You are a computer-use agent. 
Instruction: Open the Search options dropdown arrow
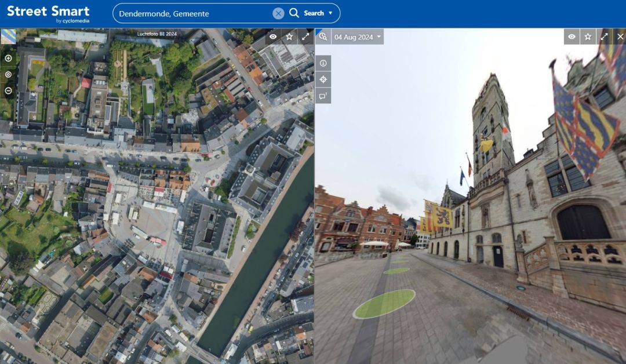click(330, 13)
